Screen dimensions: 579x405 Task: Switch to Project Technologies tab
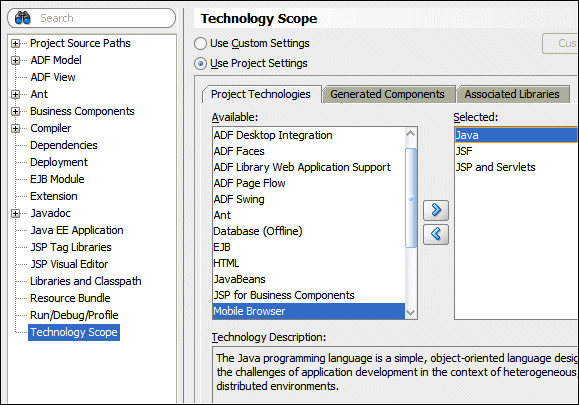pos(261,95)
